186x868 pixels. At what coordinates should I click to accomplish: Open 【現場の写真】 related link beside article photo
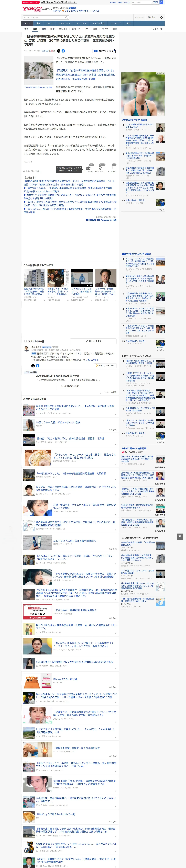tap(85, 75)
